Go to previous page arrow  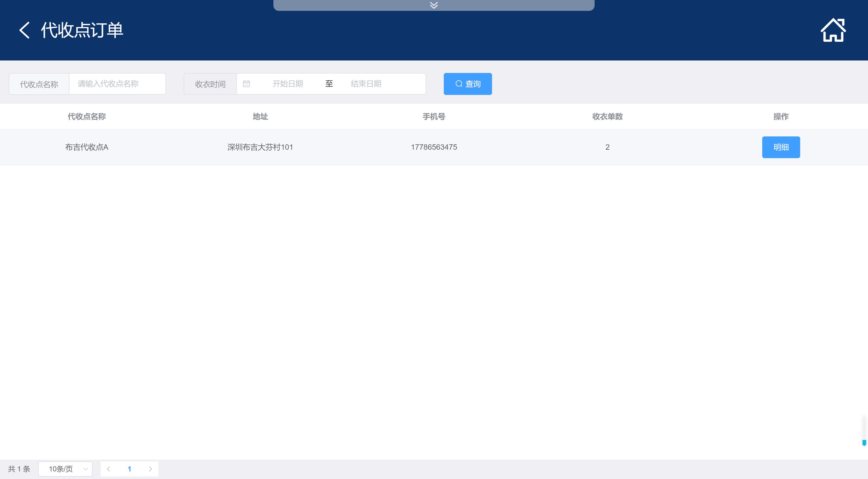[108, 469]
